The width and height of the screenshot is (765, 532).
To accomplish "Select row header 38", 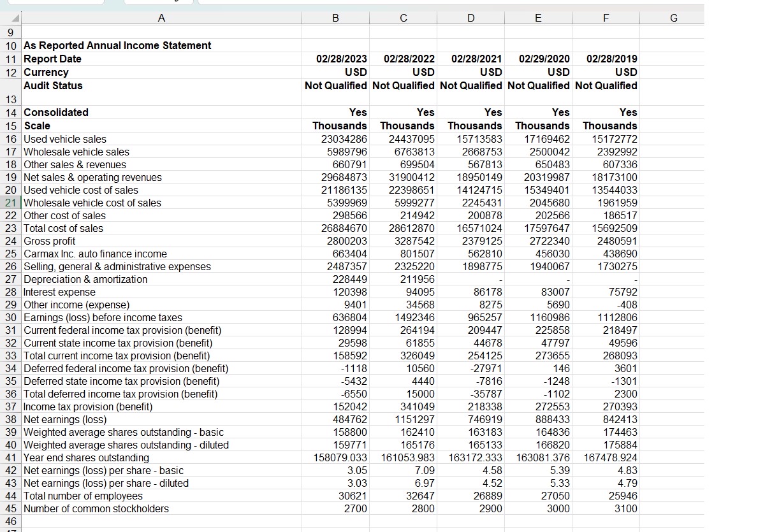I will (11, 420).
